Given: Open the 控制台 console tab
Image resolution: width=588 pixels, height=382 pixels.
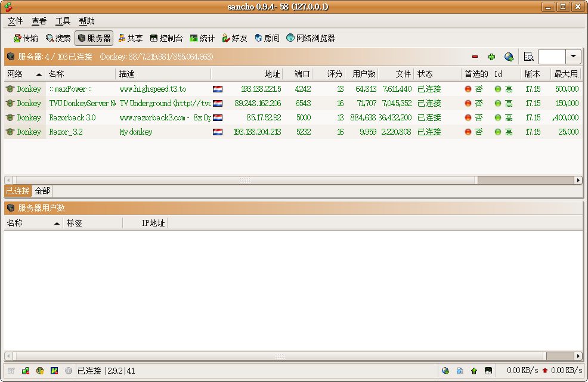Looking at the screenshot, I should click(x=166, y=38).
